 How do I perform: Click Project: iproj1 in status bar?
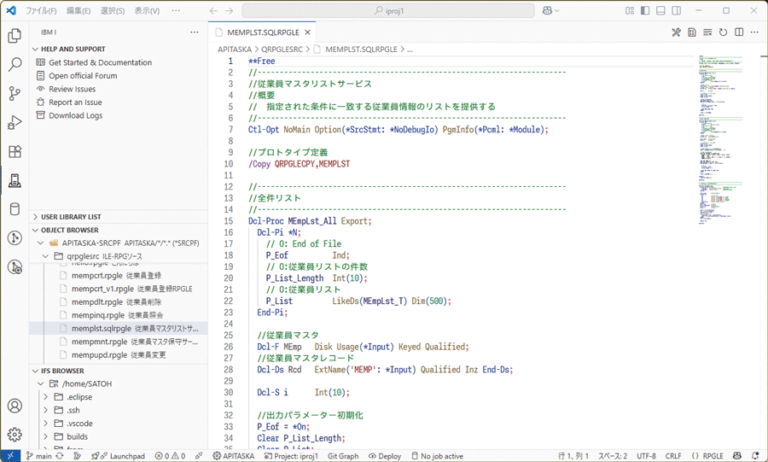click(x=291, y=456)
